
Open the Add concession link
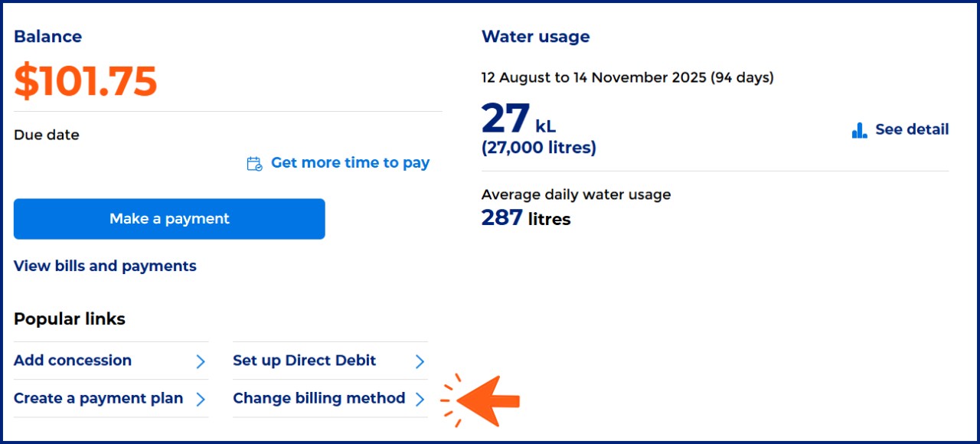pos(73,361)
